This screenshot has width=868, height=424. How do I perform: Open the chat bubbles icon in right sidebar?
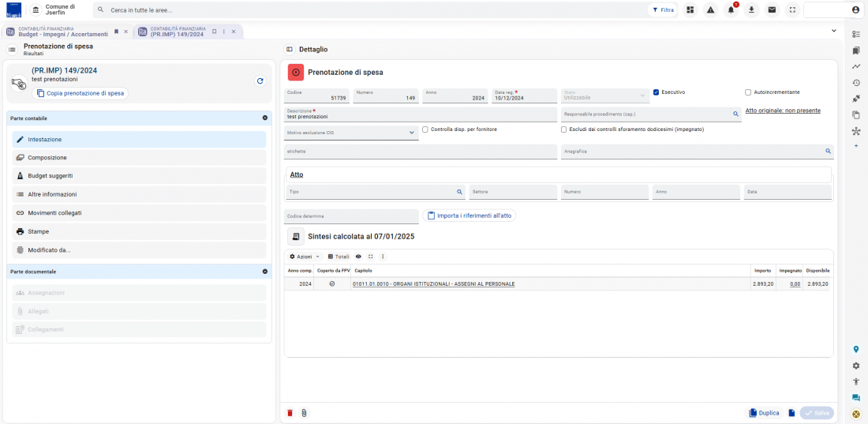pos(856,397)
